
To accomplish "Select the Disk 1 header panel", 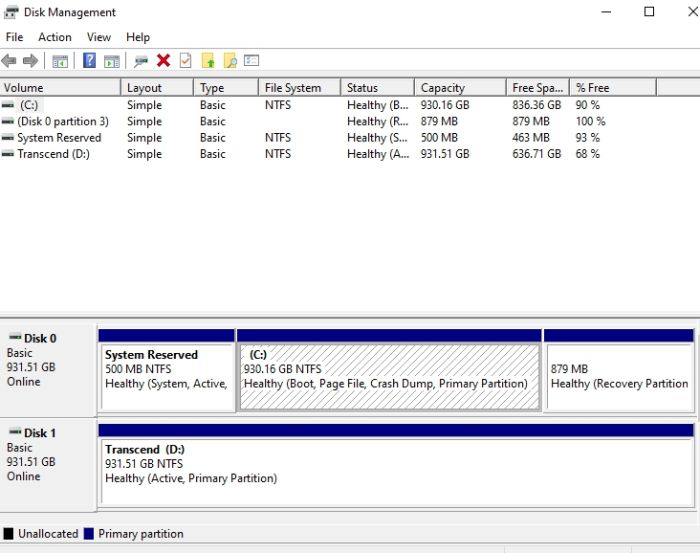I will [48, 465].
